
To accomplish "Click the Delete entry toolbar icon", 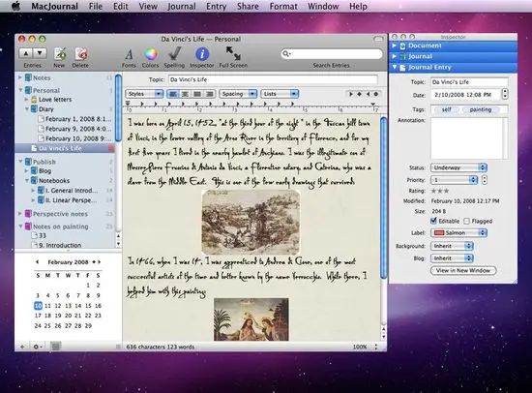I will coord(81,54).
